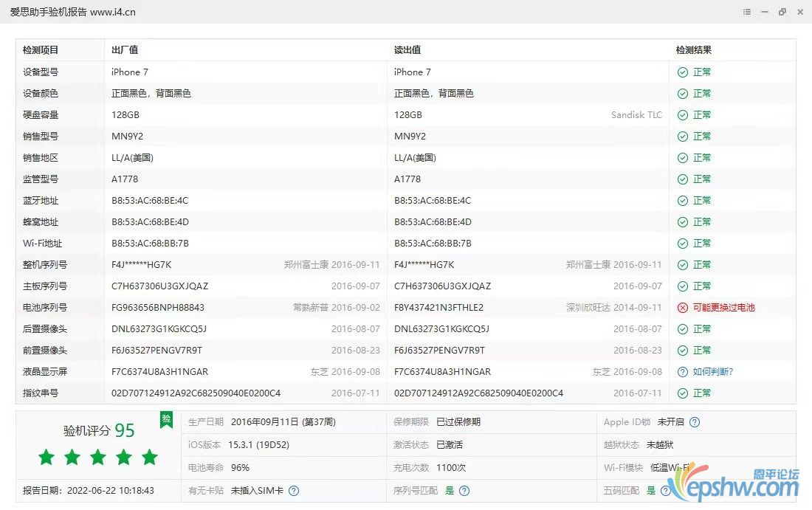Click the question mark icon for 液晶显示屏
The width and height of the screenshot is (812, 510).
pyautogui.click(x=683, y=372)
